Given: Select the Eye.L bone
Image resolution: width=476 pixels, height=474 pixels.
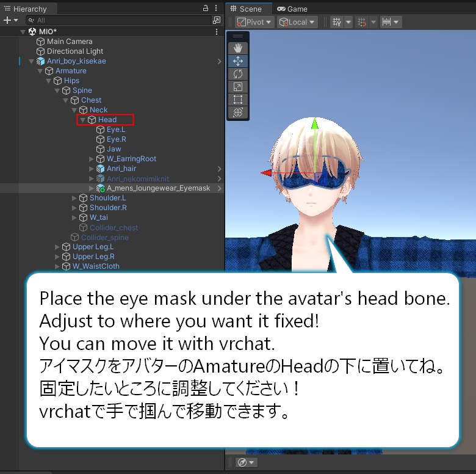Looking at the screenshot, I should tap(116, 129).
